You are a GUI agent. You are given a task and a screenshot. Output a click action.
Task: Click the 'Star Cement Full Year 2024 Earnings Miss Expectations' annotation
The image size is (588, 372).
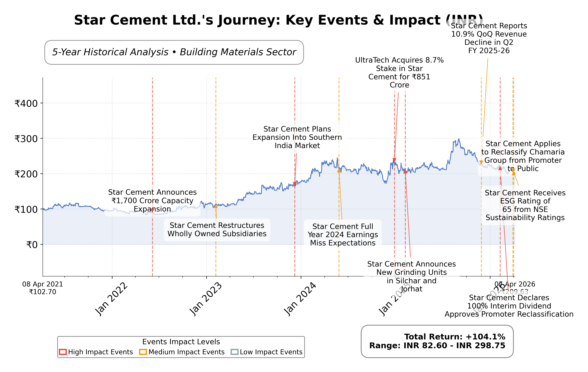pos(343,235)
